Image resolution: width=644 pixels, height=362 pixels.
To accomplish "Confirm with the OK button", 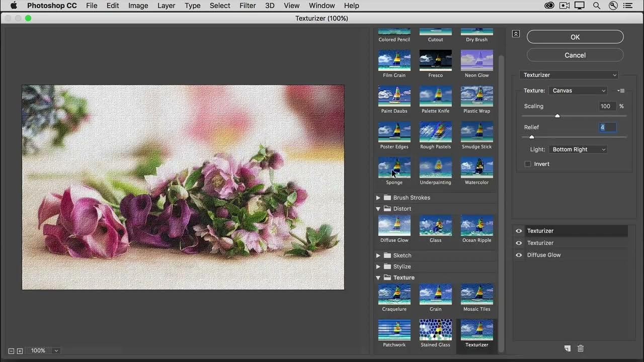I will (575, 37).
